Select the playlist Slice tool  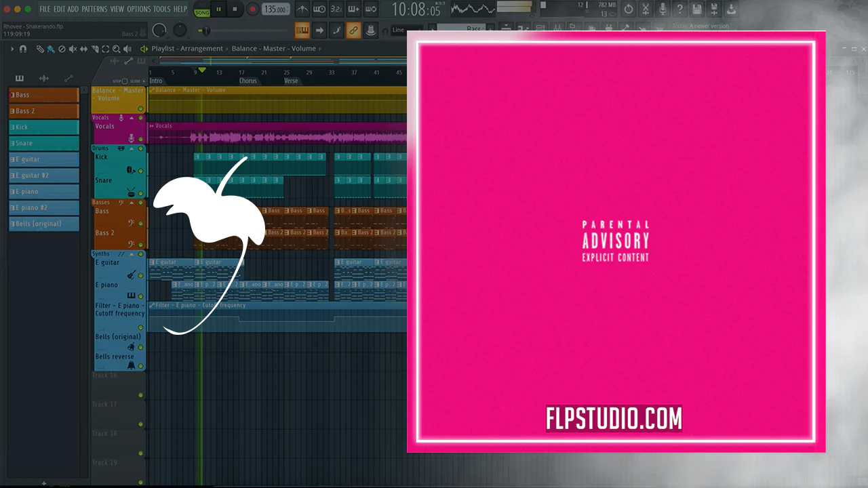tap(94, 49)
